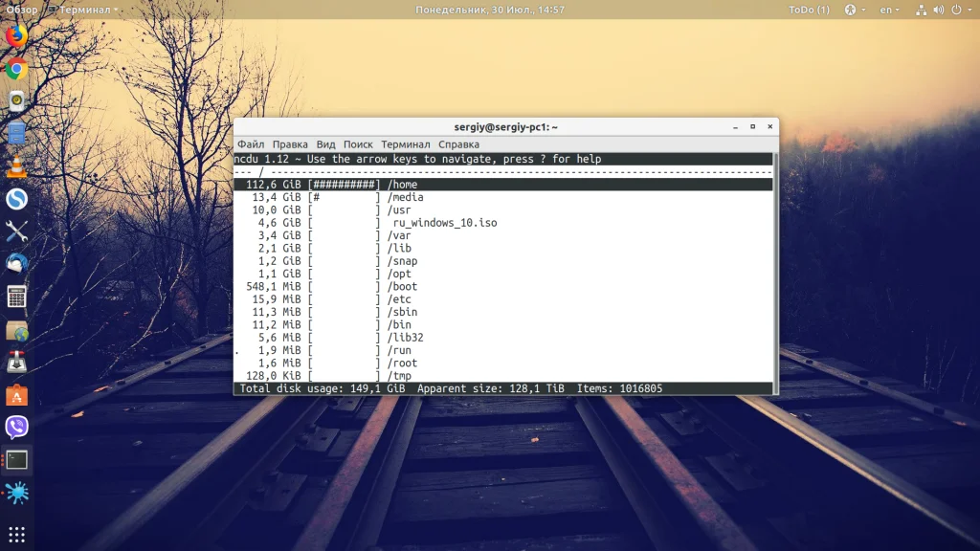Select the /lib row
Image resolution: width=980 pixels, height=551 pixels.
[x=503, y=248]
